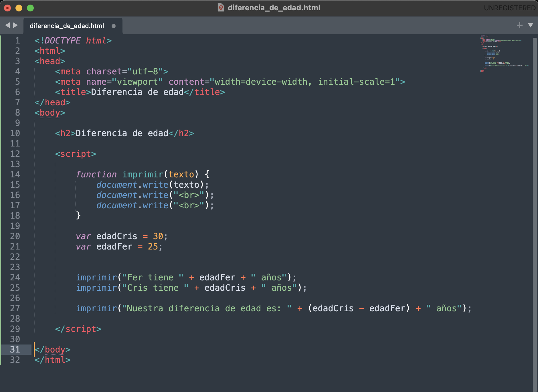Click the h2 Diferencia de edad heading line
538x392 pixels.
click(124, 133)
